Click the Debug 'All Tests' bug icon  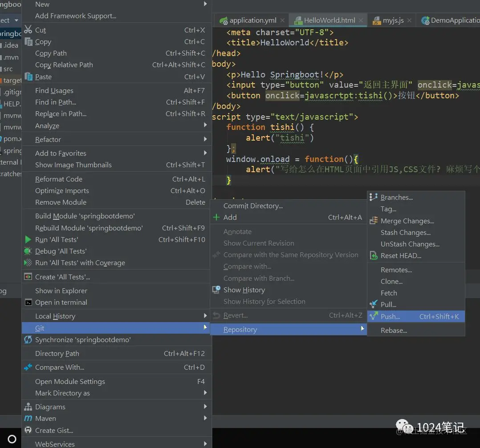pos(28,251)
